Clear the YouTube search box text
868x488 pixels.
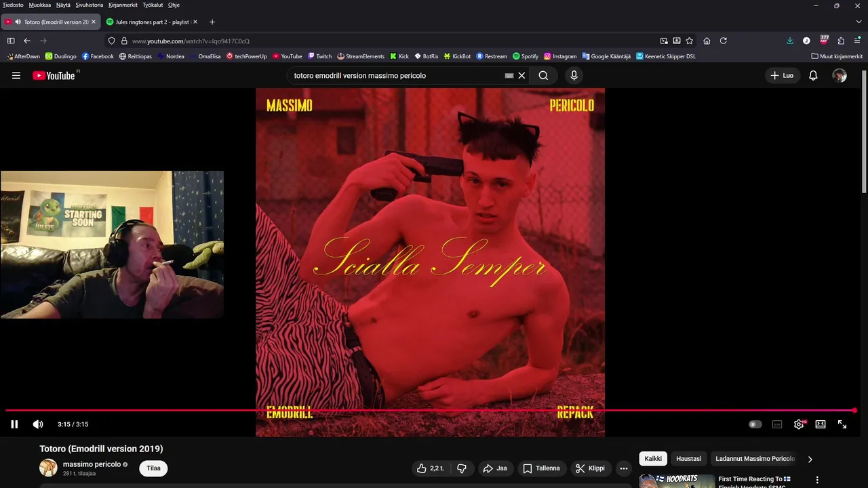[521, 75]
